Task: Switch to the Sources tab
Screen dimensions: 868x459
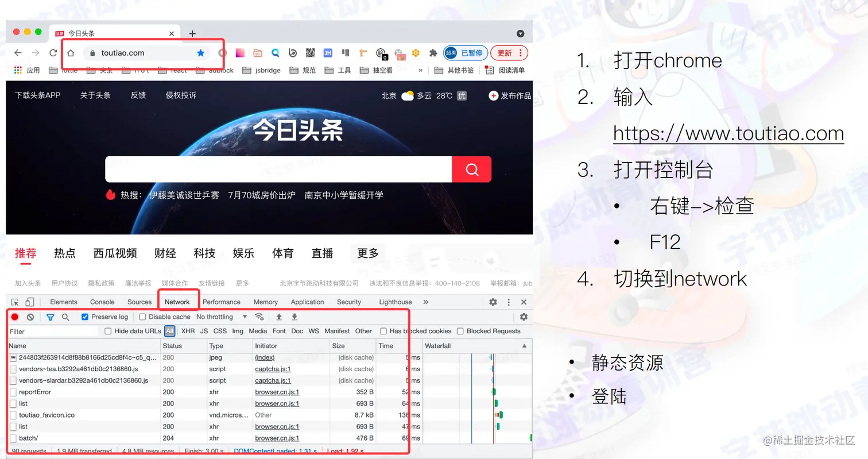Action: pyautogui.click(x=139, y=302)
